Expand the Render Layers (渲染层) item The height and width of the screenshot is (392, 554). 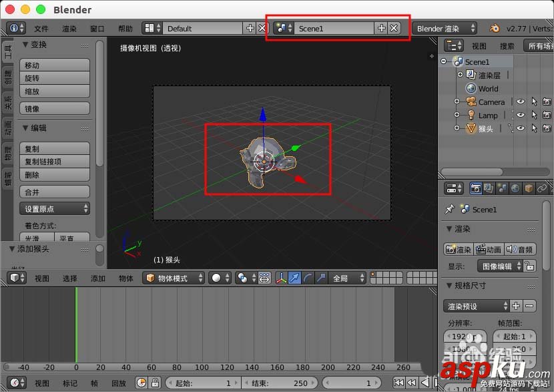click(460, 75)
